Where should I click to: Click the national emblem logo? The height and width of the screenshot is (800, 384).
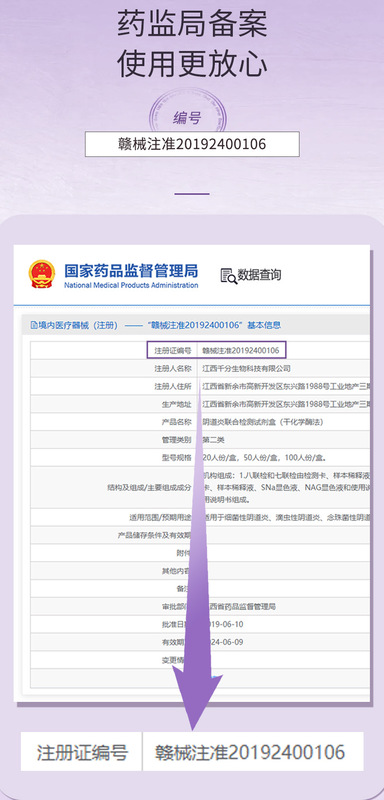(42, 274)
